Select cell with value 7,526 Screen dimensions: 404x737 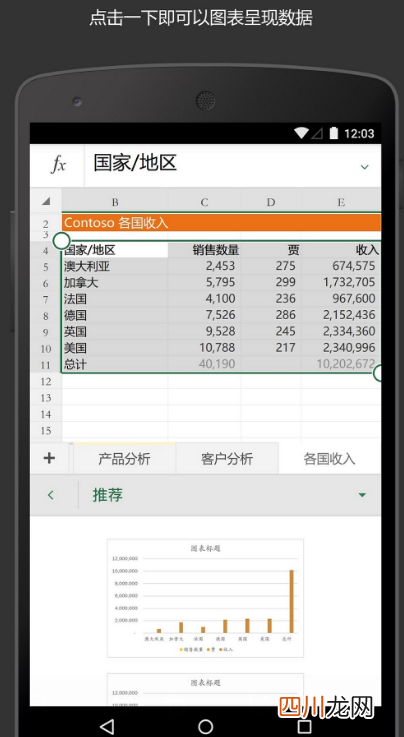pos(204,315)
